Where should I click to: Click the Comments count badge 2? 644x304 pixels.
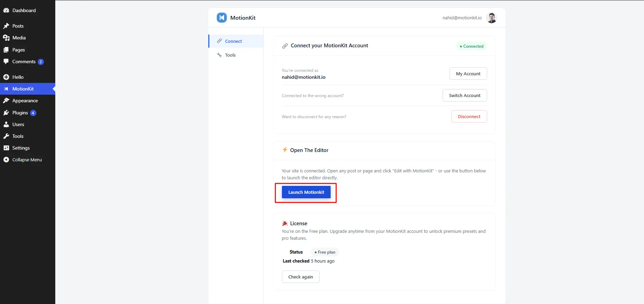[40, 62]
